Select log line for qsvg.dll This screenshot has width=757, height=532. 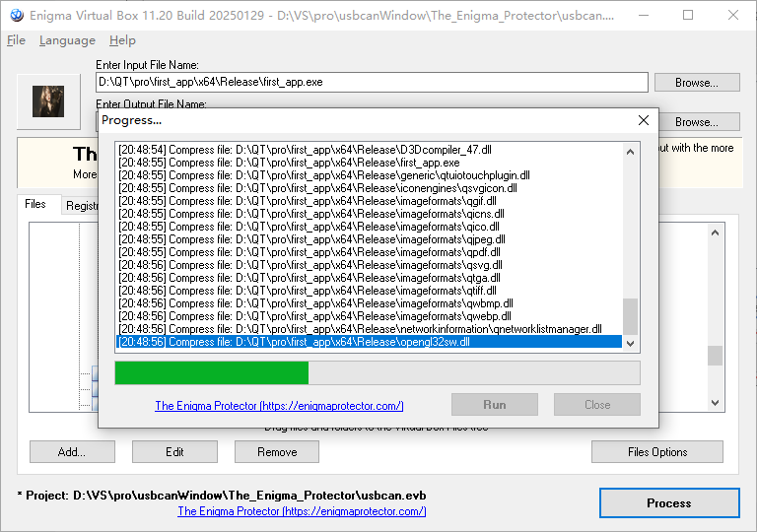point(370,265)
